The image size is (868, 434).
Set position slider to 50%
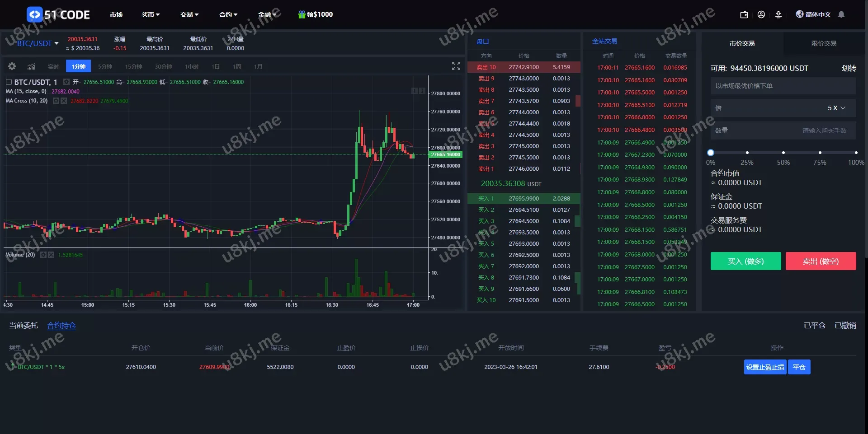[x=783, y=153]
